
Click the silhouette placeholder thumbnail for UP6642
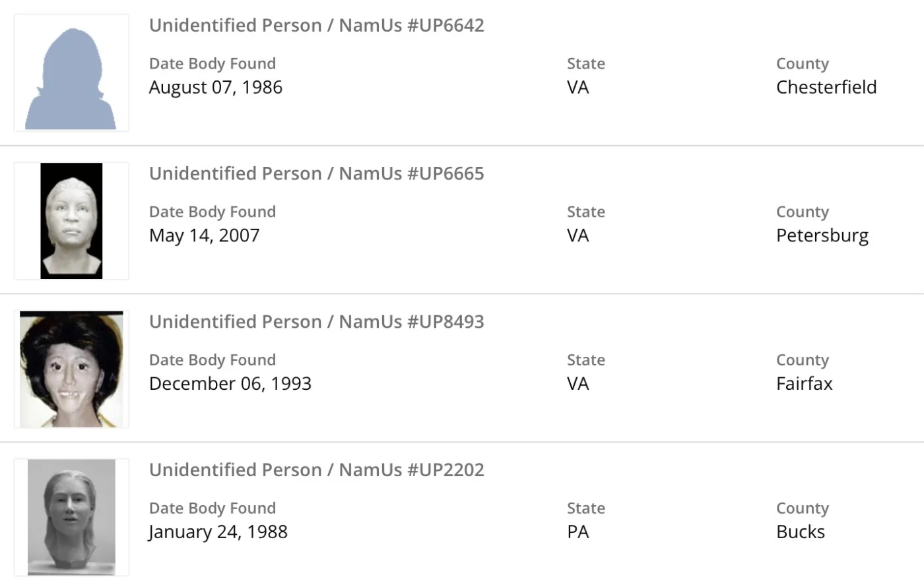[x=71, y=73]
